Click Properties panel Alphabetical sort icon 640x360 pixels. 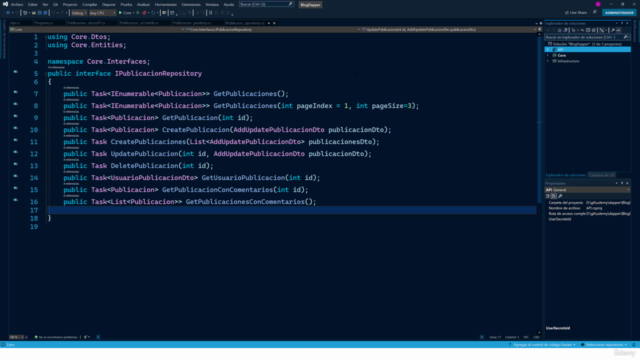(554, 196)
